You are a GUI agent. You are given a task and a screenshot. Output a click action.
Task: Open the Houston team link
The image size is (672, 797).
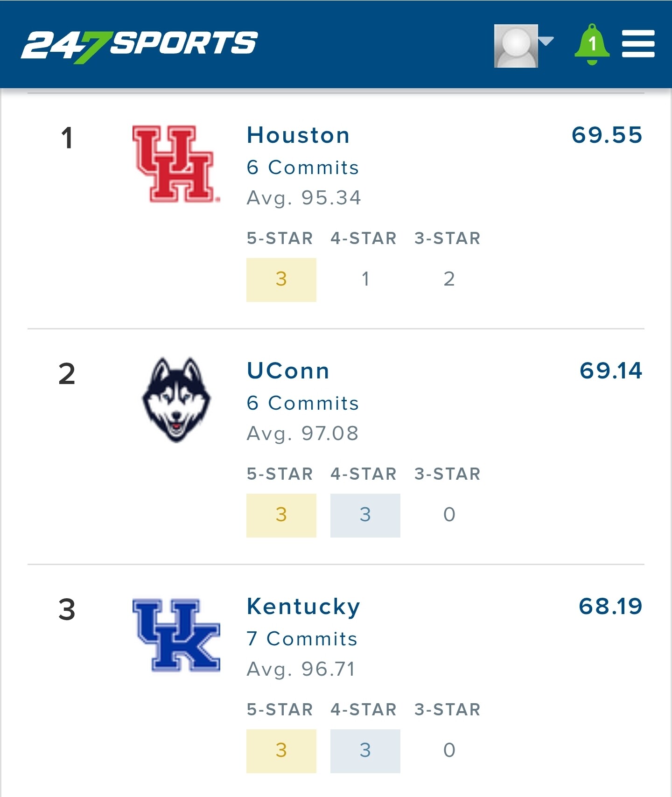tap(298, 135)
